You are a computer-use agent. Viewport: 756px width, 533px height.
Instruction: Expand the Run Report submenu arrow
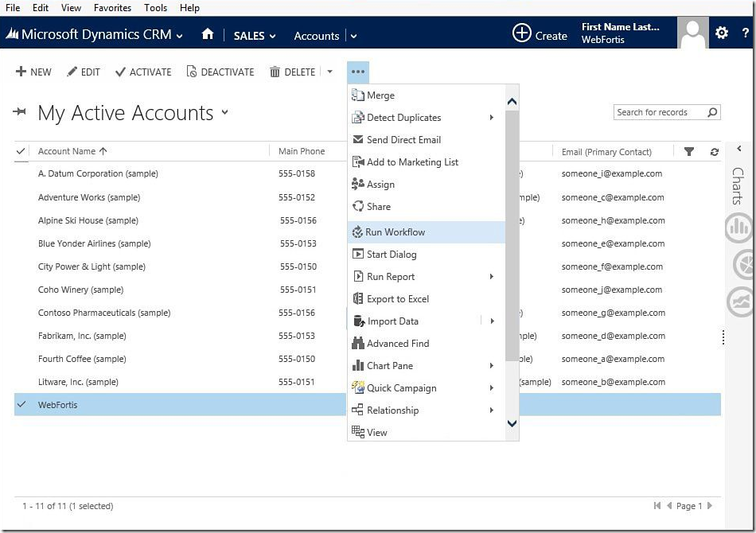coord(491,276)
